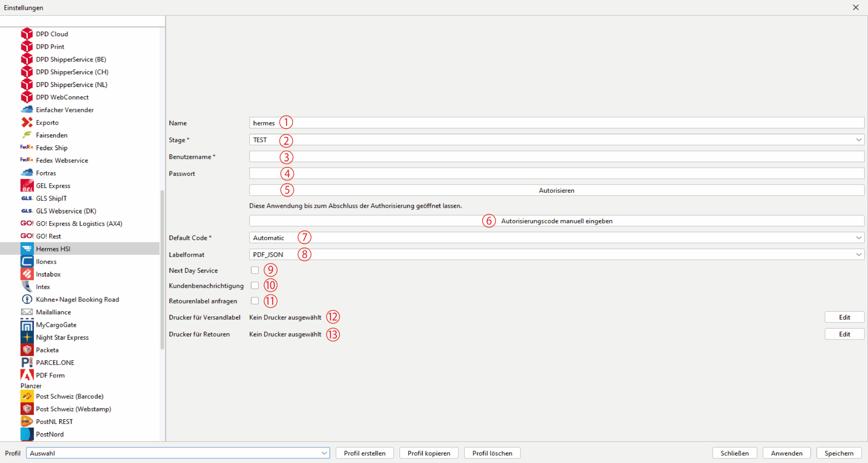Click into the Passwort field
The image size is (868, 463).
556,174
